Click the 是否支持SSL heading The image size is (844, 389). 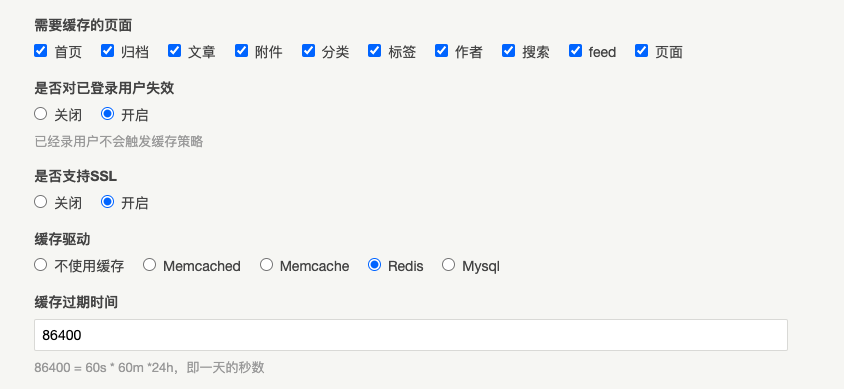75,176
